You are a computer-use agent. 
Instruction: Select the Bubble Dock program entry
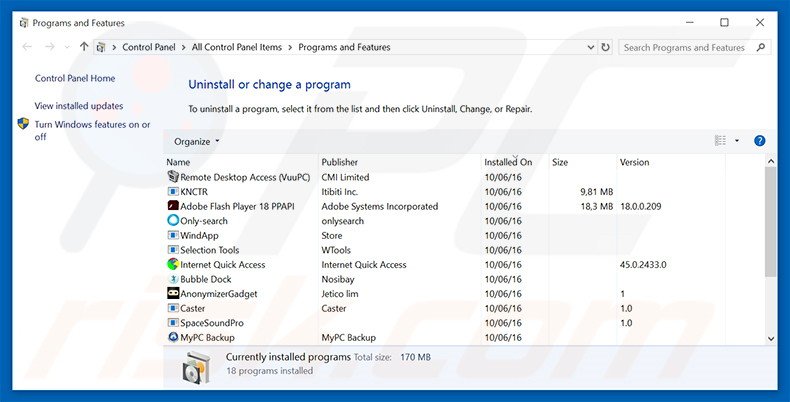[206, 280]
